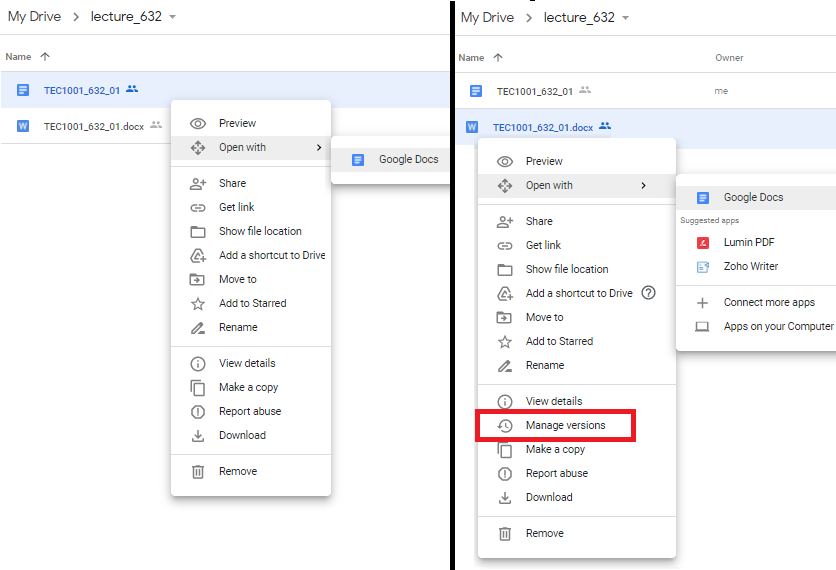Image resolution: width=836 pixels, height=570 pixels.
Task: Click help icon beside Add a shortcut to Drive
Action: (648, 293)
